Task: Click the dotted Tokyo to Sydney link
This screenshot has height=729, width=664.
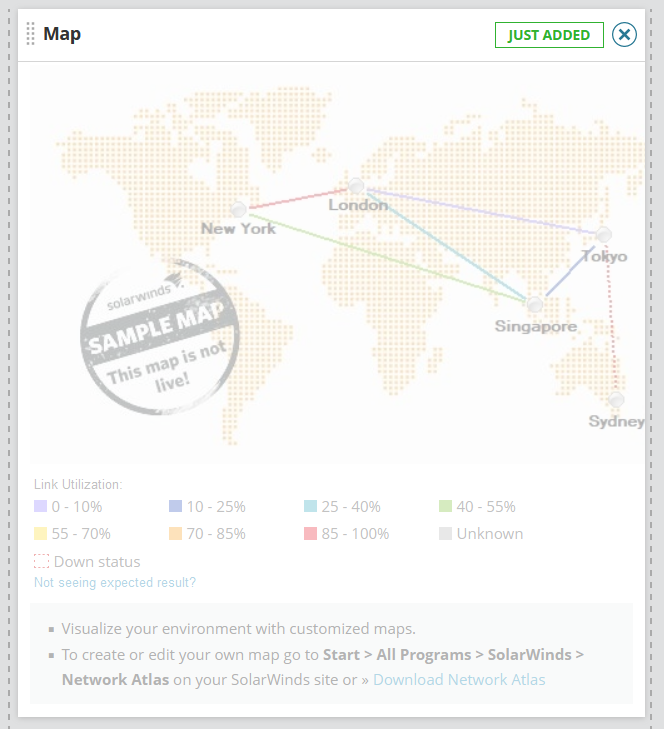Action: tap(609, 320)
